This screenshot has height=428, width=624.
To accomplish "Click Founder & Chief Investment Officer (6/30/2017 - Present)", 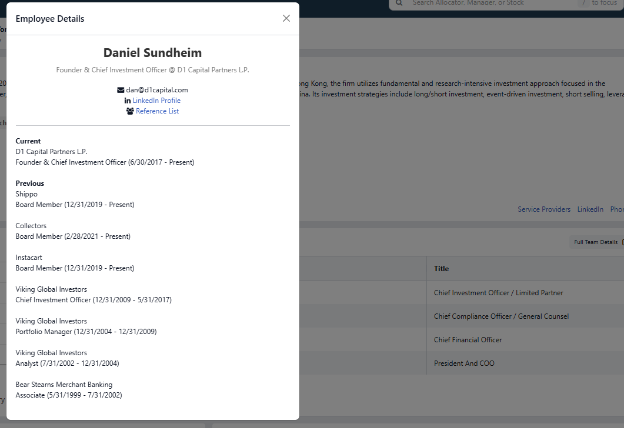I will (105, 162).
